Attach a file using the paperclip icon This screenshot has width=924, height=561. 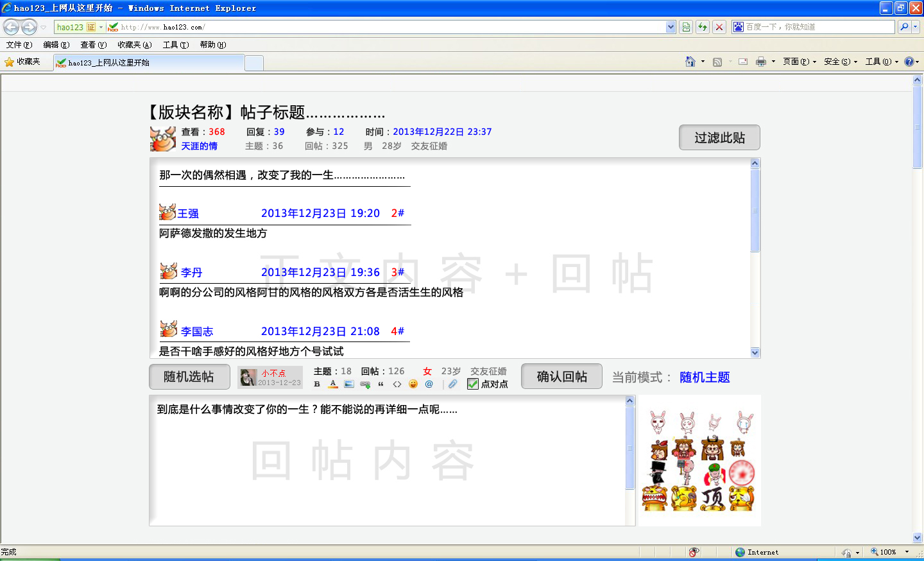[452, 384]
